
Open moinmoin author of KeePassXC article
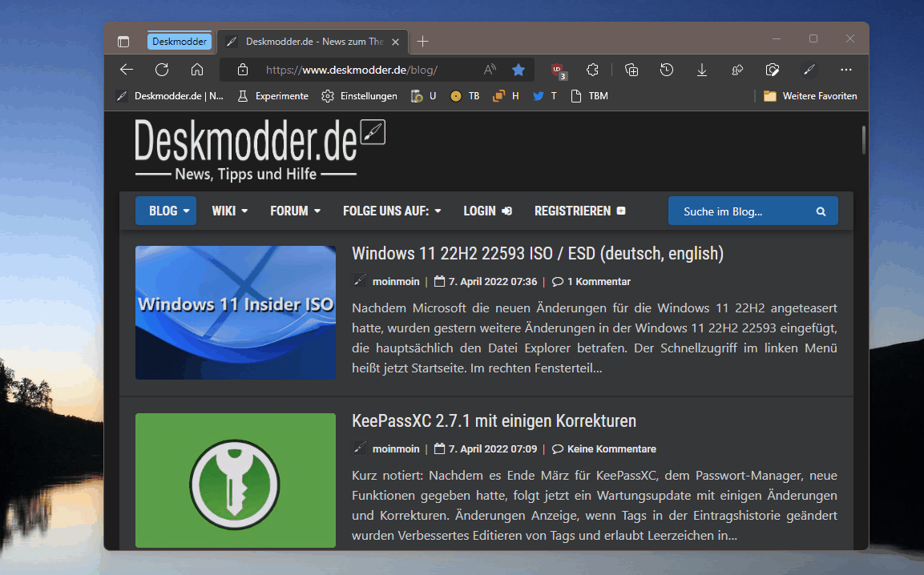click(x=395, y=449)
